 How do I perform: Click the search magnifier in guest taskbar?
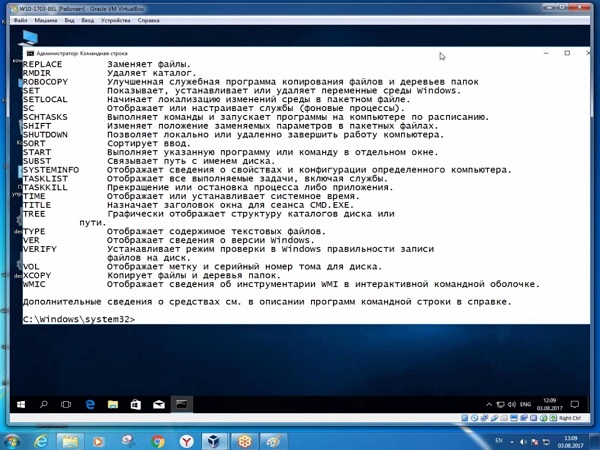coord(44,405)
